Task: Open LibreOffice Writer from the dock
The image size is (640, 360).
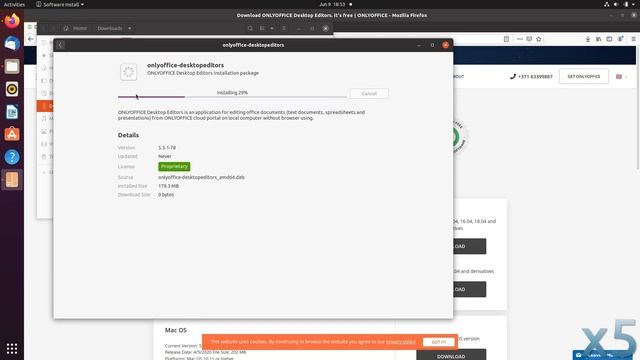Action: 12,111
